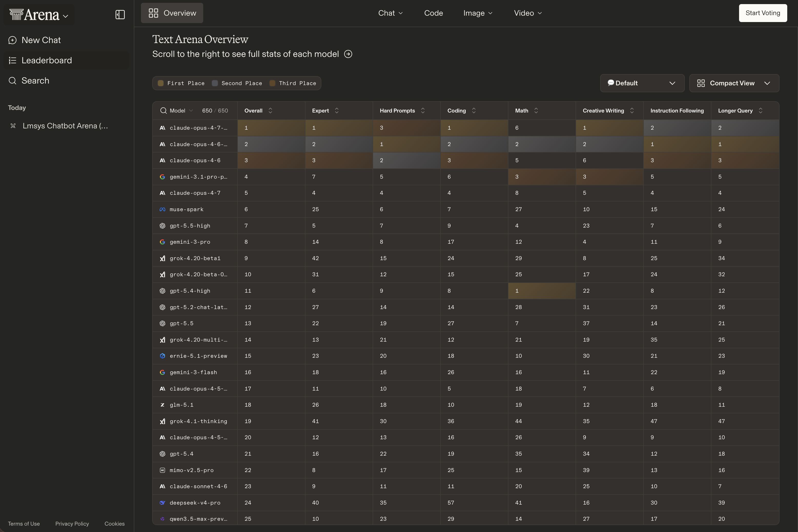
Task: Click the Search magnifier icon in sidebar
Action: click(x=13, y=80)
